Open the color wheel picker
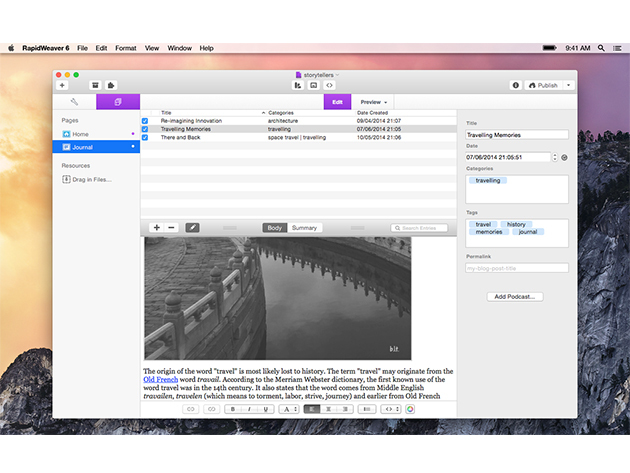The width and height of the screenshot is (630, 473). tap(410, 409)
